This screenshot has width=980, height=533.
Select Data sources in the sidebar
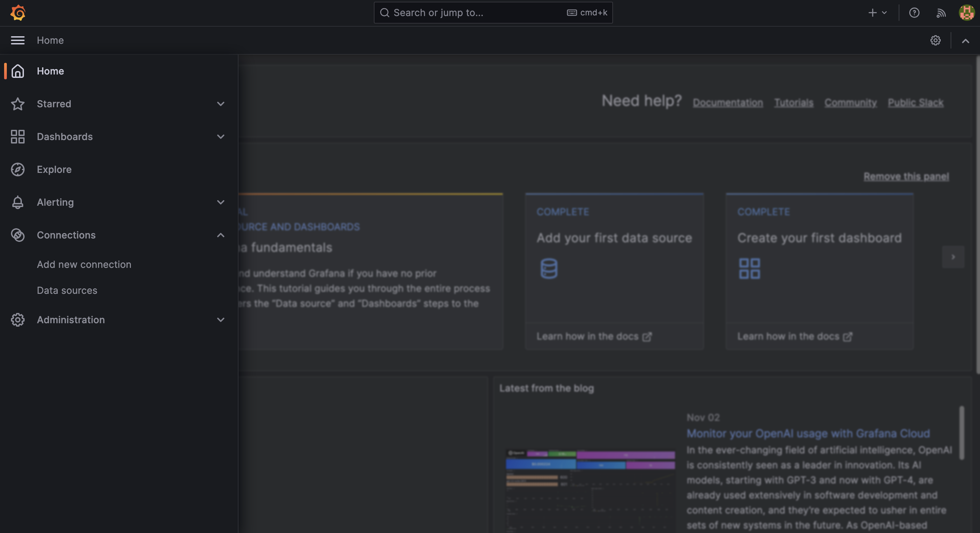[x=67, y=290]
